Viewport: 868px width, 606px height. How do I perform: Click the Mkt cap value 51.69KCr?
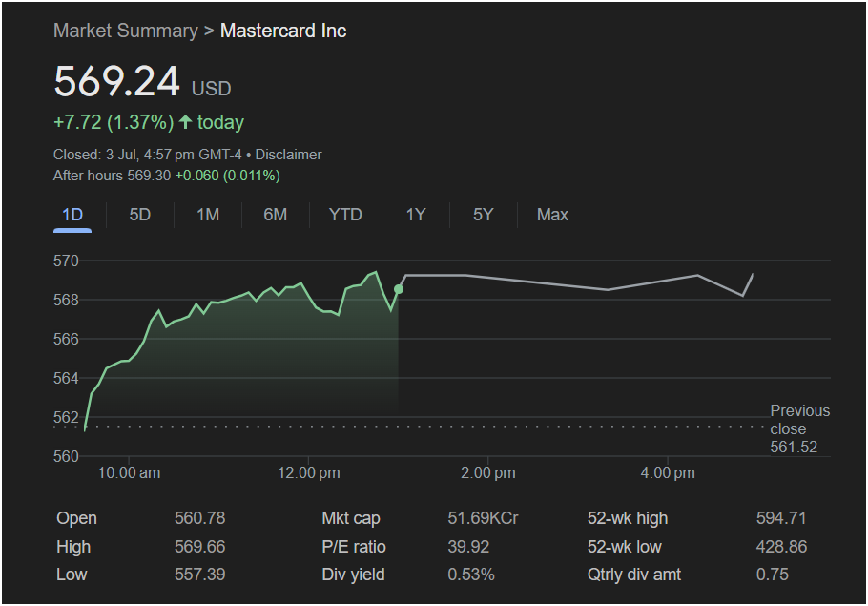[x=483, y=518]
